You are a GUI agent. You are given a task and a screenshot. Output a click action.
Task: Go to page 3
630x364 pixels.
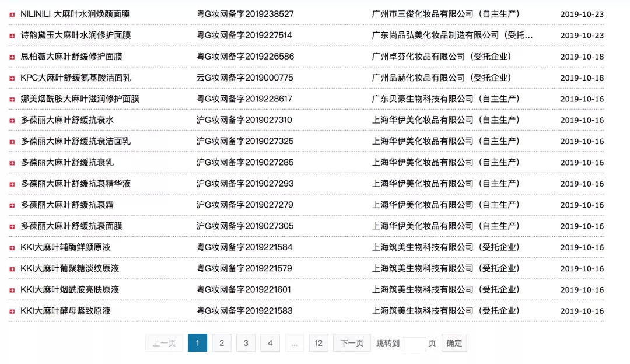(x=246, y=343)
